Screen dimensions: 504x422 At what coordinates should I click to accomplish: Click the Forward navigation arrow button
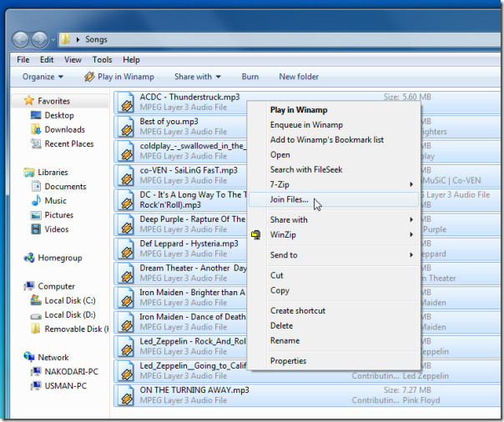coord(40,40)
